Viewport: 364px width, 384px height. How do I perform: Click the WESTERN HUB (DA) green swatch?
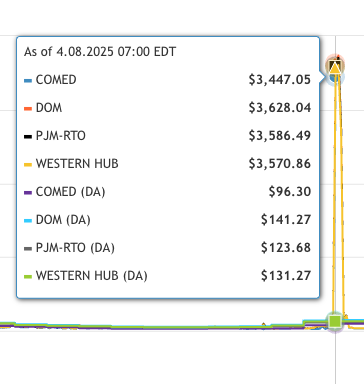tap(28, 277)
